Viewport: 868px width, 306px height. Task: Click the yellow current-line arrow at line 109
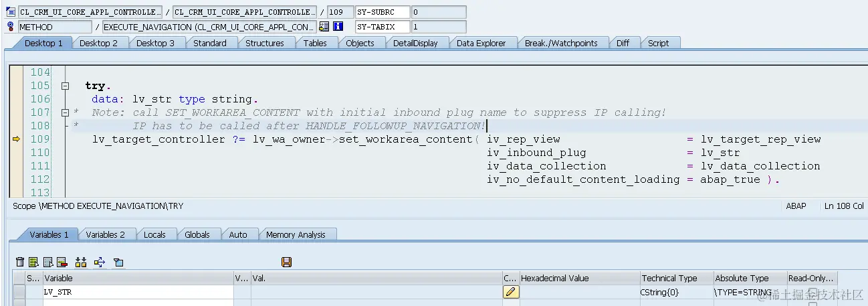tap(17, 139)
